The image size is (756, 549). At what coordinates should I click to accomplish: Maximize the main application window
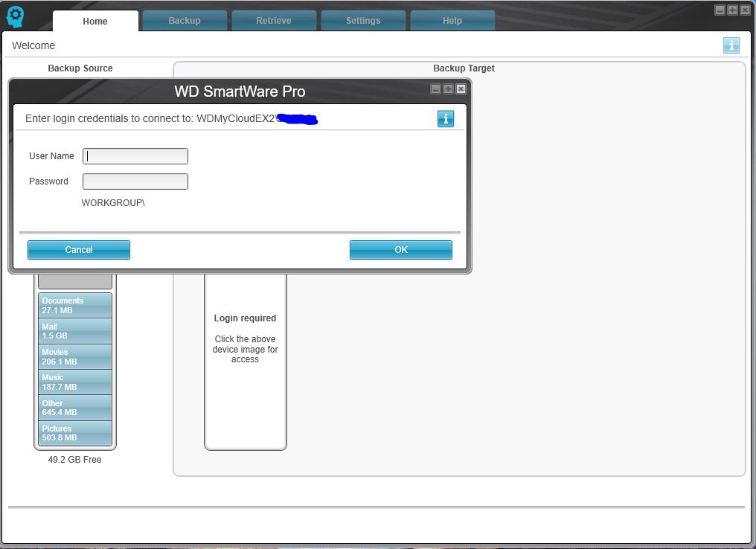[x=732, y=10]
